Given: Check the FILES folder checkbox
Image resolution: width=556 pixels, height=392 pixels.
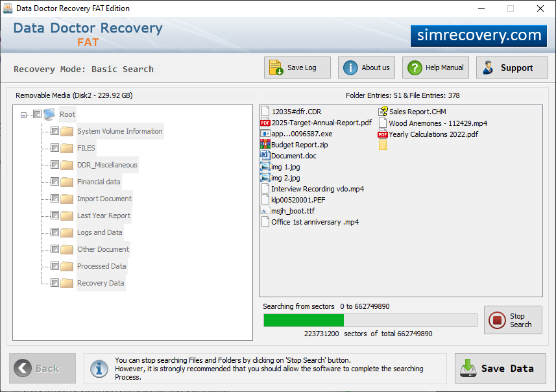Looking at the screenshot, I should pyautogui.click(x=54, y=147).
